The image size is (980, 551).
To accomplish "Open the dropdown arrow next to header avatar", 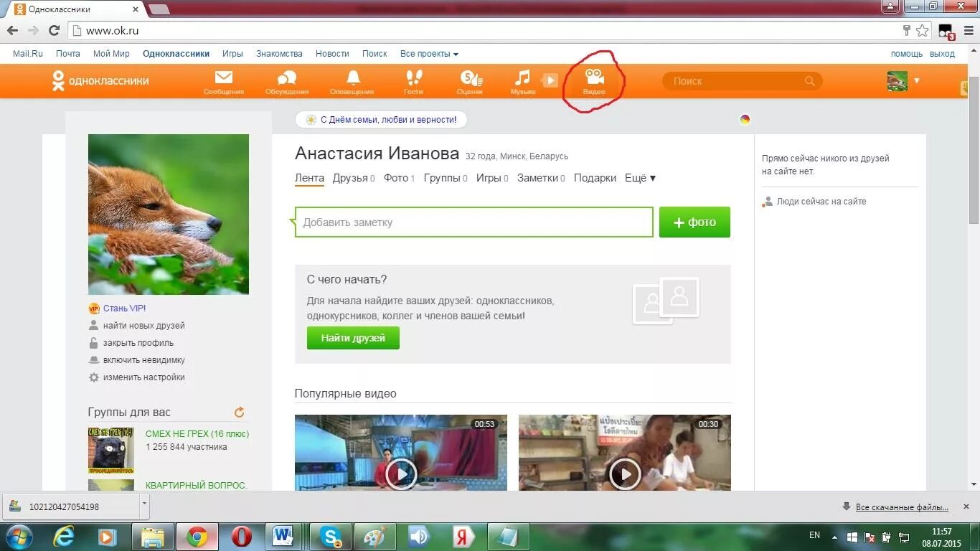I will [916, 81].
